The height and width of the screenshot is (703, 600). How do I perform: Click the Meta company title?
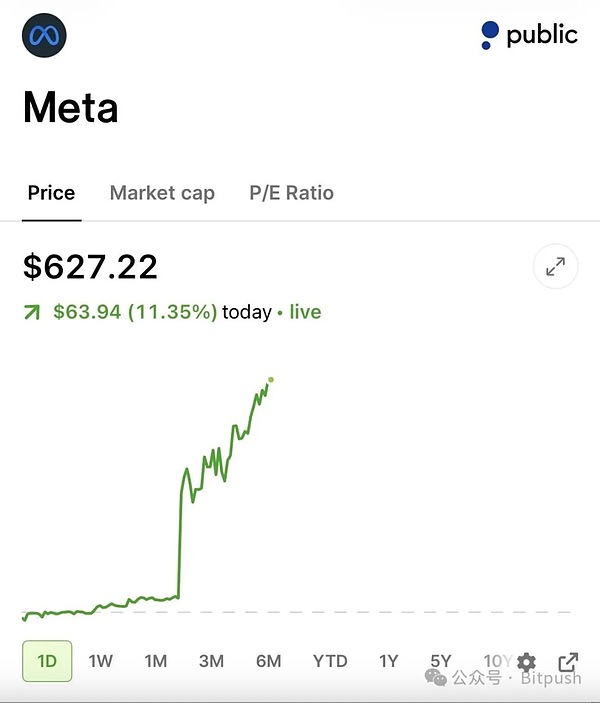pyautogui.click(x=71, y=107)
